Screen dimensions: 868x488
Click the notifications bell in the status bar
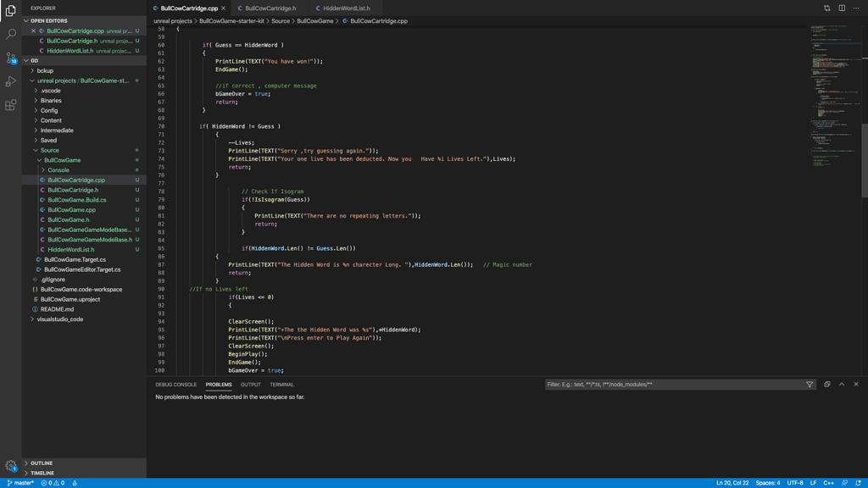(x=859, y=481)
